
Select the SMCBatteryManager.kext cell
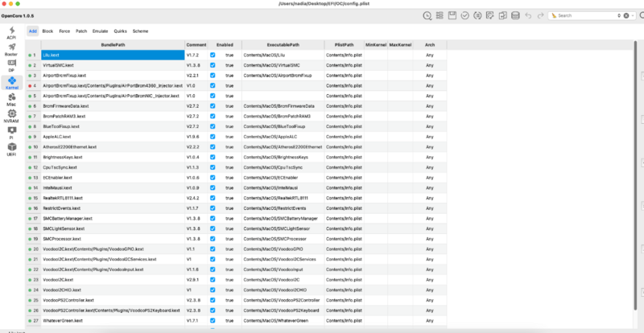[113, 219]
